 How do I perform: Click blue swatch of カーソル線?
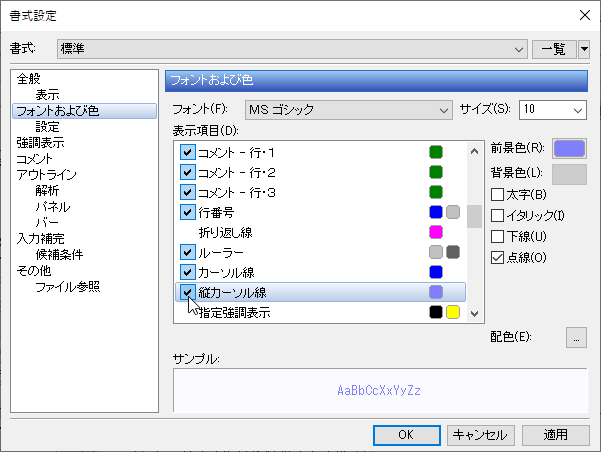pos(436,272)
